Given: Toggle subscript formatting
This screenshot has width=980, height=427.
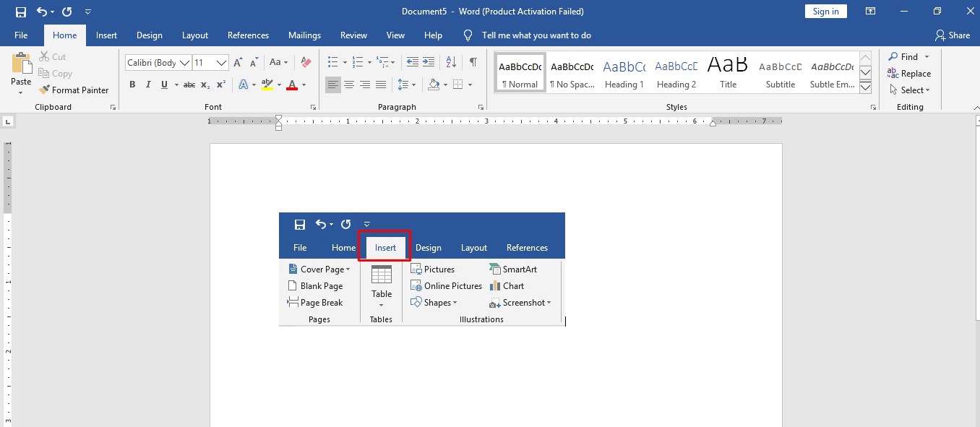Looking at the screenshot, I should point(205,85).
